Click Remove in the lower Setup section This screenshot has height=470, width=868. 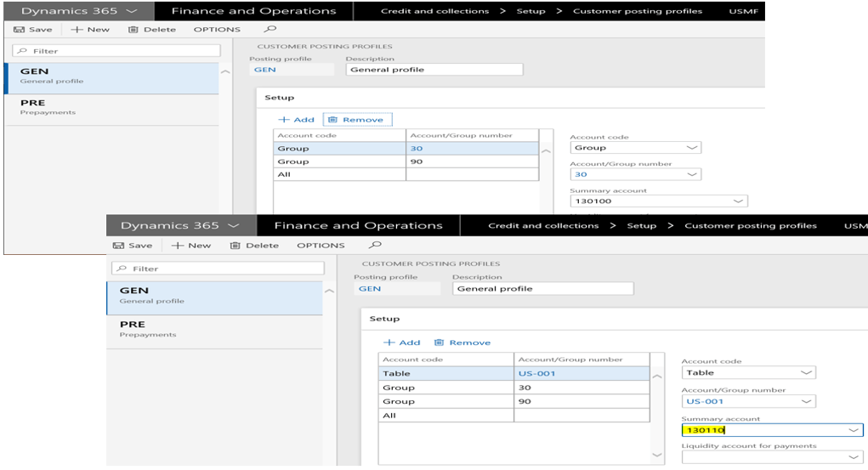tap(462, 343)
